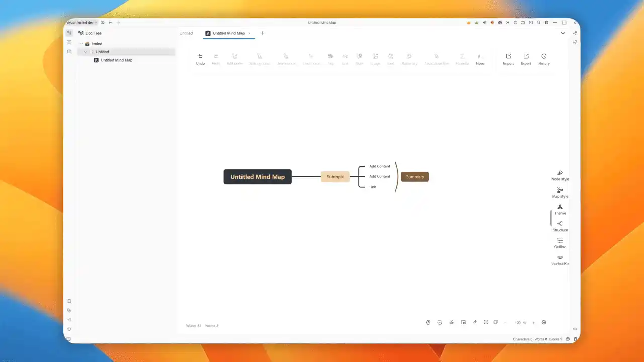
Task: Click the Import button
Action: (508, 59)
